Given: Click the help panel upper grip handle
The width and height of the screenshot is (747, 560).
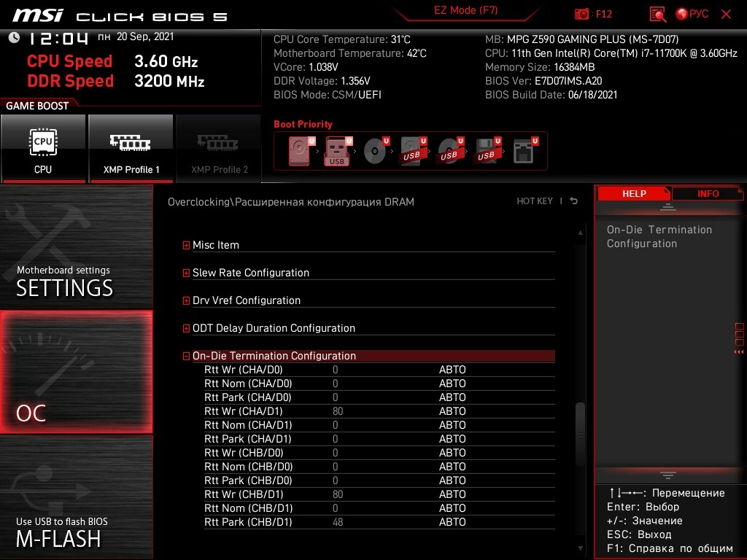Looking at the screenshot, I should tap(668, 206).
